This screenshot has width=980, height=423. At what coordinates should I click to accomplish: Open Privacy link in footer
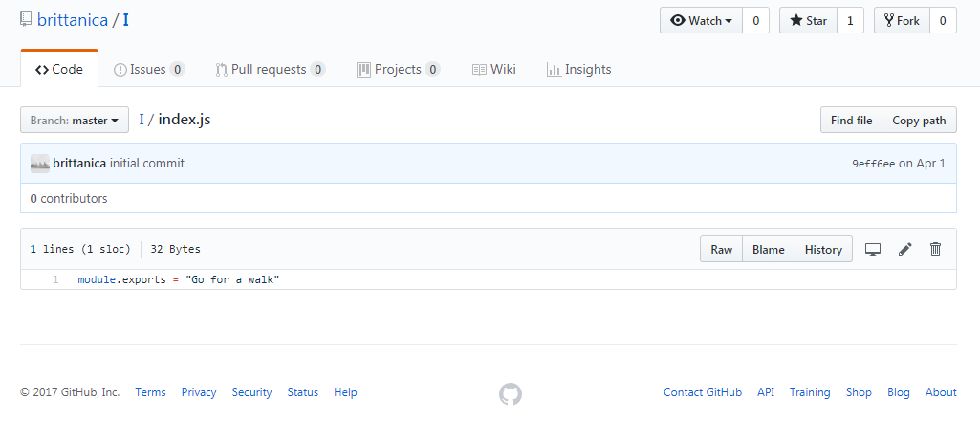coord(199,392)
